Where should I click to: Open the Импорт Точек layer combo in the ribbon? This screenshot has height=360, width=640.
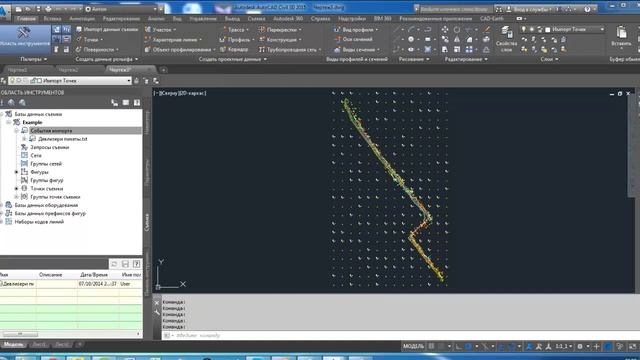pyautogui.click(x=562, y=29)
